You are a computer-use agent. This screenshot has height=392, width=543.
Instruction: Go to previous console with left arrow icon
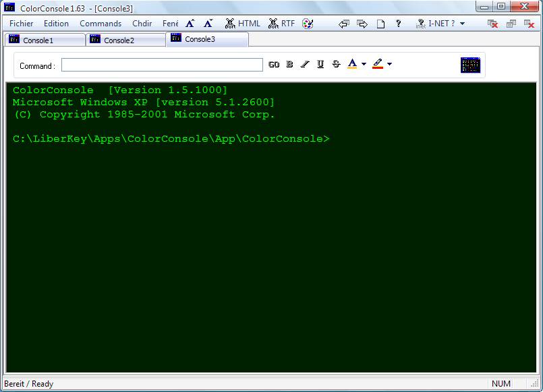click(343, 24)
